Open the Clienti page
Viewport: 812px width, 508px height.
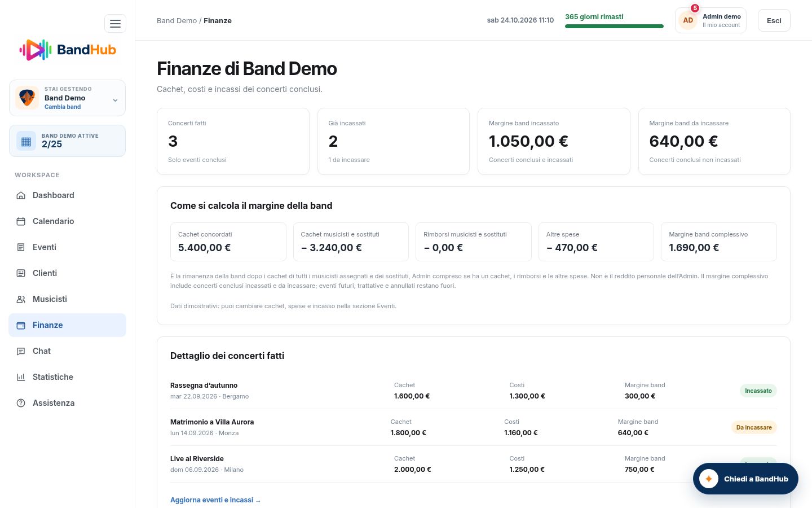pos(67,273)
